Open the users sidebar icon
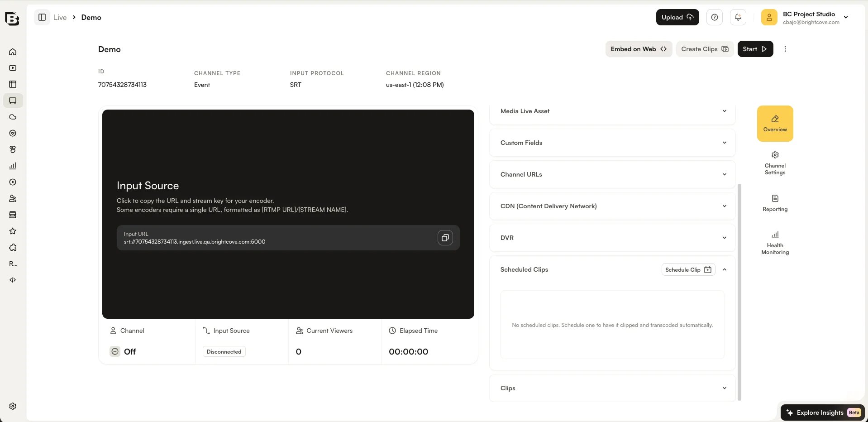Image resolution: width=868 pixels, height=422 pixels. click(x=13, y=198)
